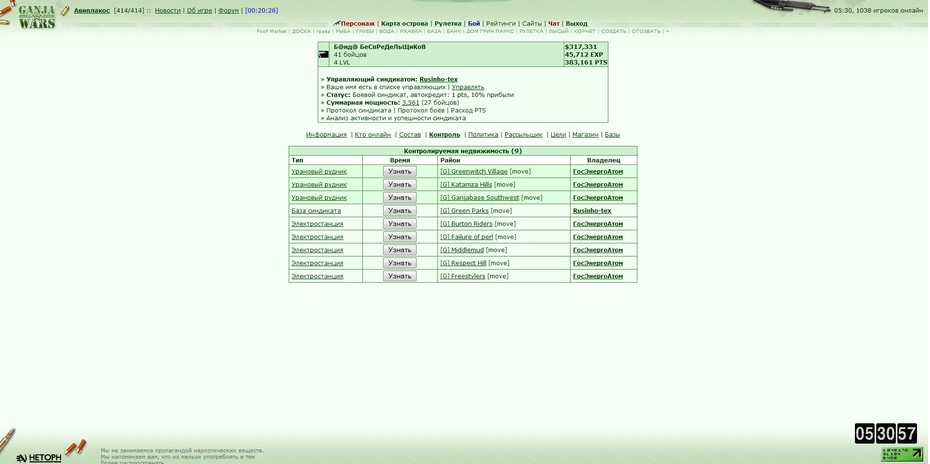Click Узнать for Failure of perl row
This screenshot has width=930, height=464.
pos(400,237)
